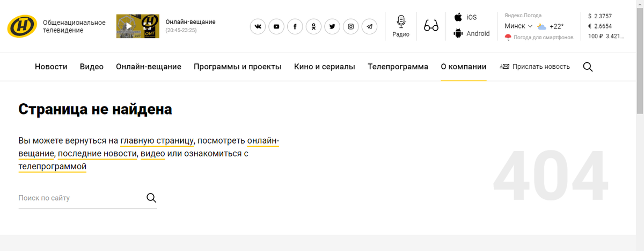Open the О компании menu item
The height and width of the screenshot is (251, 644).
(464, 67)
